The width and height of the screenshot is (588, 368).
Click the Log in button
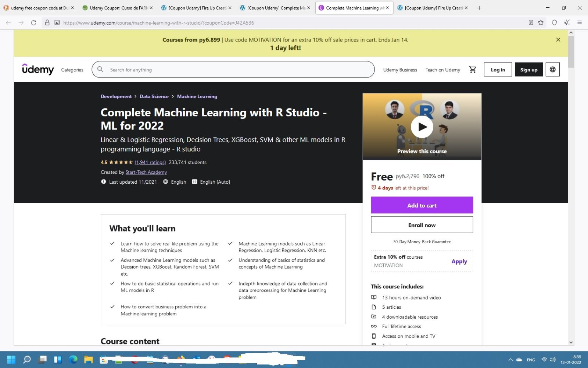coord(498,70)
